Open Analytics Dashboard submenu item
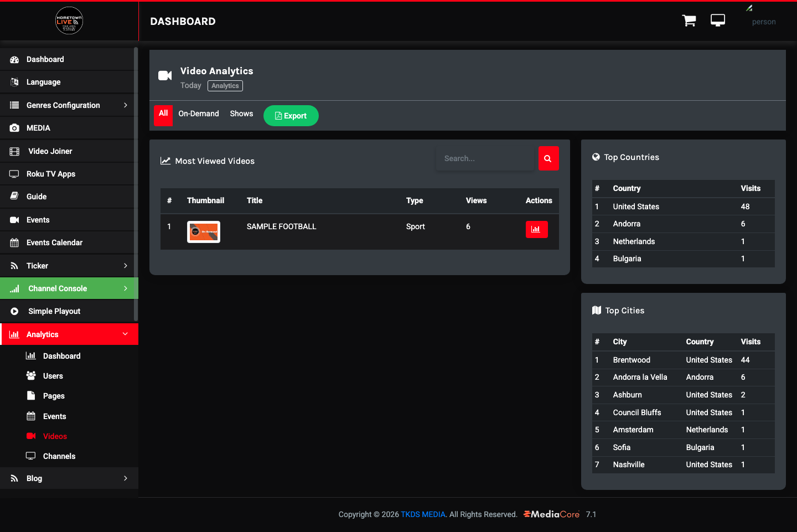Viewport: 797px width, 532px height. [x=62, y=356]
